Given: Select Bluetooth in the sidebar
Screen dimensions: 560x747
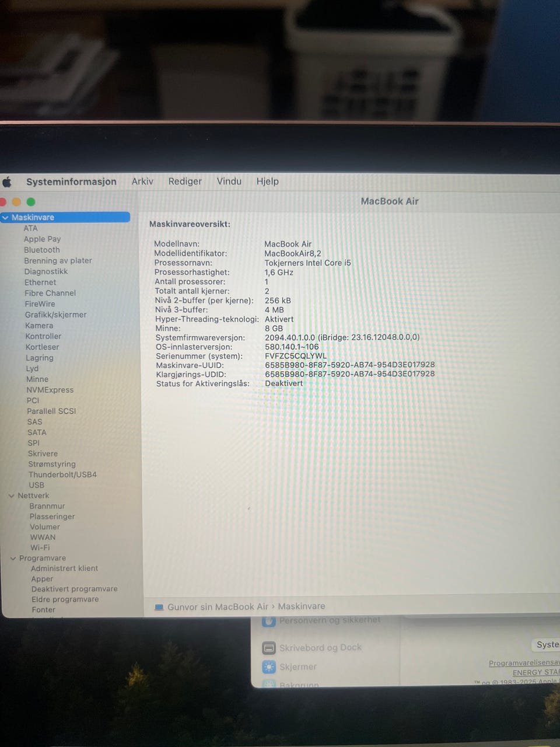Looking at the screenshot, I should pyautogui.click(x=41, y=250).
